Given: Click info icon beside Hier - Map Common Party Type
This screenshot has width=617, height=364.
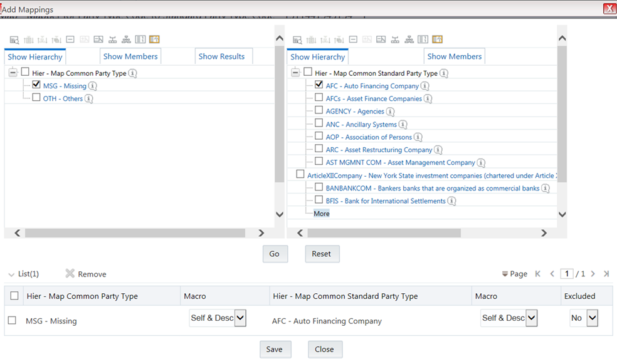Looking at the screenshot, I should (x=132, y=73).
